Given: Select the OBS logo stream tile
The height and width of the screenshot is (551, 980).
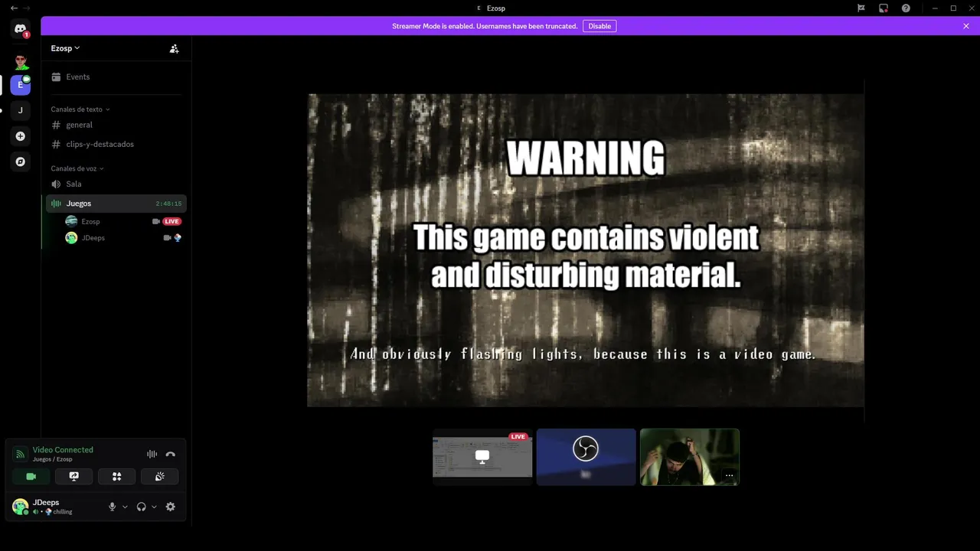Looking at the screenshot, I should tap(586, 457).
